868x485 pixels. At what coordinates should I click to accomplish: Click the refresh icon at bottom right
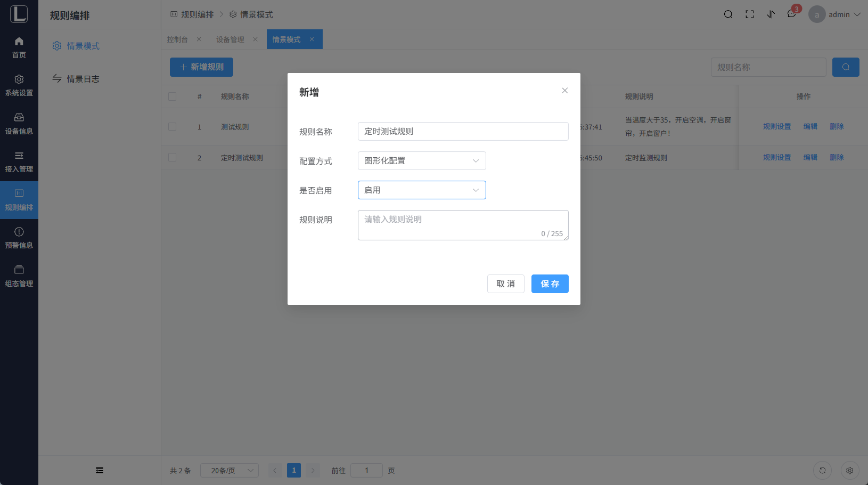click(x=822, y=471)
